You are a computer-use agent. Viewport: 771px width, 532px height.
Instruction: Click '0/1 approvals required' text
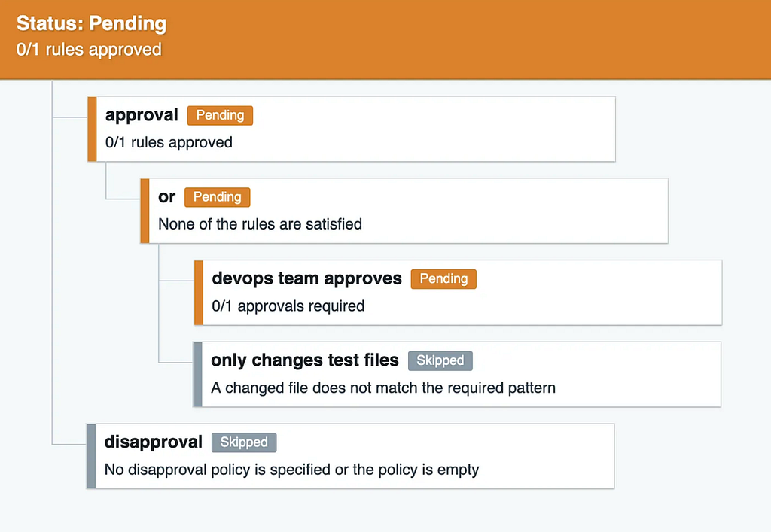[288, 306]
